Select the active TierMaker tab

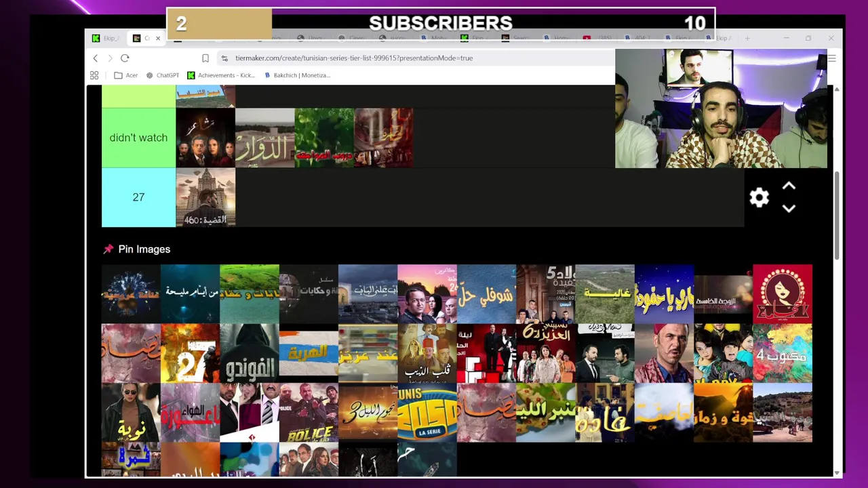point(144,39)
